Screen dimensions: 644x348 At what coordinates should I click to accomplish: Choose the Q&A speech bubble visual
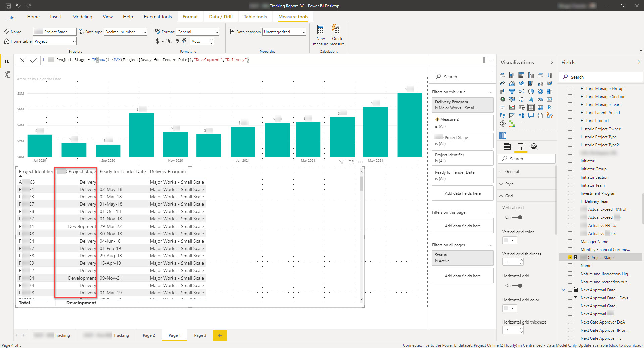tap(531, 115)
